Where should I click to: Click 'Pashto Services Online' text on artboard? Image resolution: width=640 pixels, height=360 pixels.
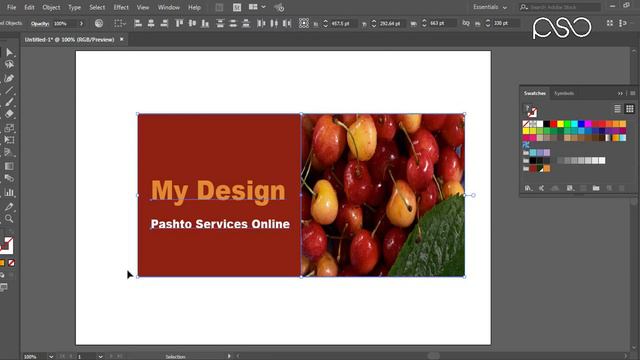[x=220, y=224]
